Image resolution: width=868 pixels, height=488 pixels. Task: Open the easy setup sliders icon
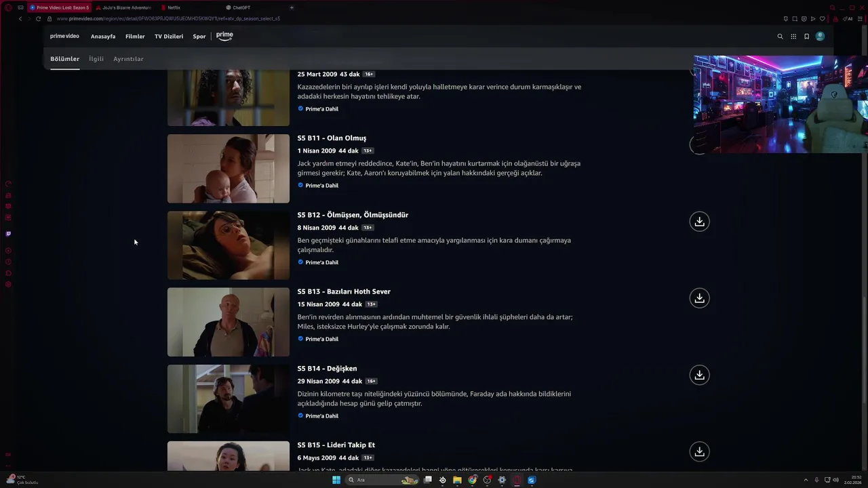[860, 19]
